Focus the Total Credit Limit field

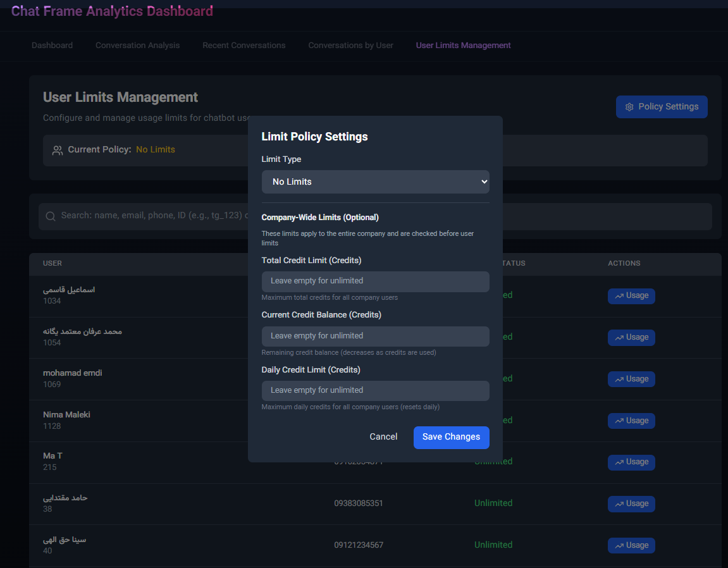click(375, 281)
